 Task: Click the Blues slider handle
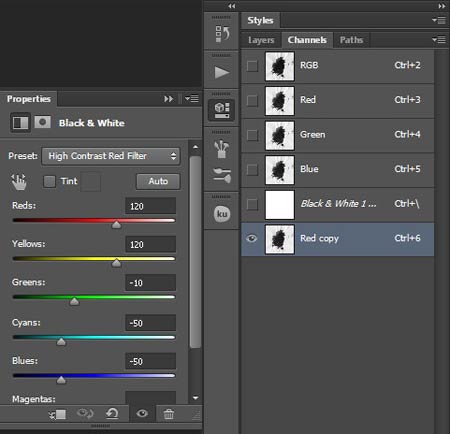point(61,380)
